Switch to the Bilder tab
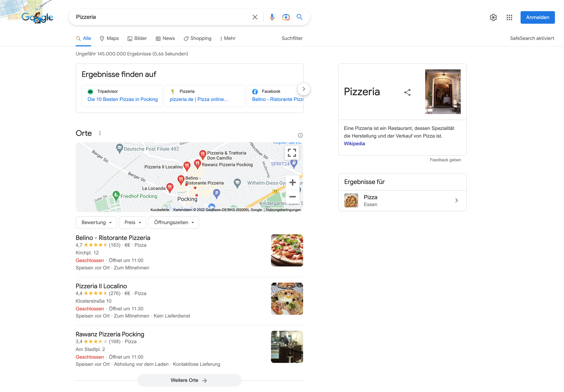 [x=137, y=38]
